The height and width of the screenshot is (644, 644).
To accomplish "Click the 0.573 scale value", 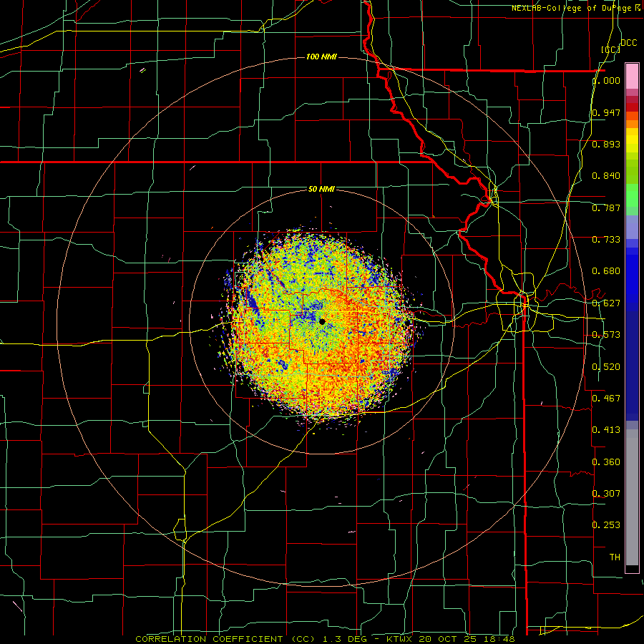I will pos(606,335).
